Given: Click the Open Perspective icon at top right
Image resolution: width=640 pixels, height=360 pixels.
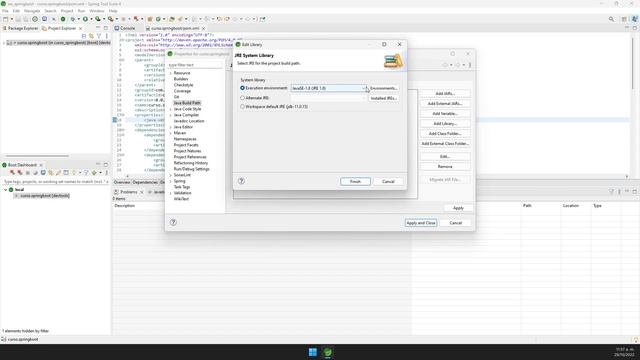Looking at the screenshot, I should pyautogui.click(x=624, y=19).
